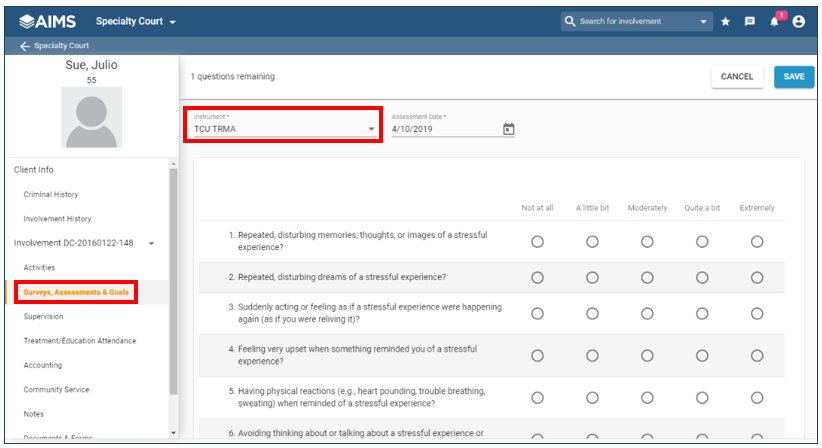Image resolution: width=822 pixels, height=448 pixels.
Task: Select 'Not at all' for question 1
Action: pos(537,241)
